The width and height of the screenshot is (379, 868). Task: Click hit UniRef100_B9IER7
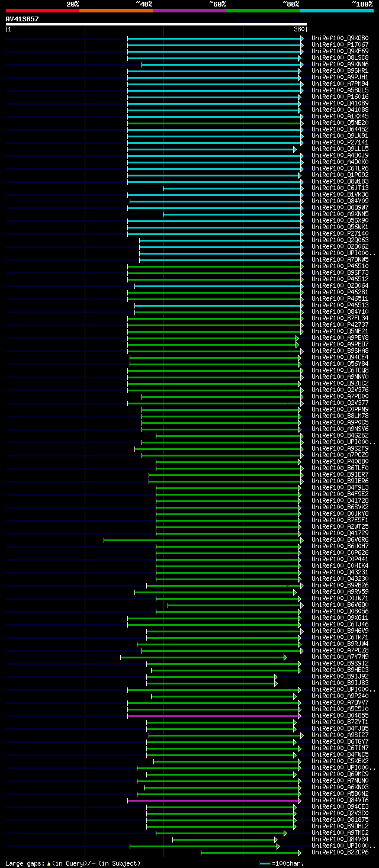pos(340,474)
